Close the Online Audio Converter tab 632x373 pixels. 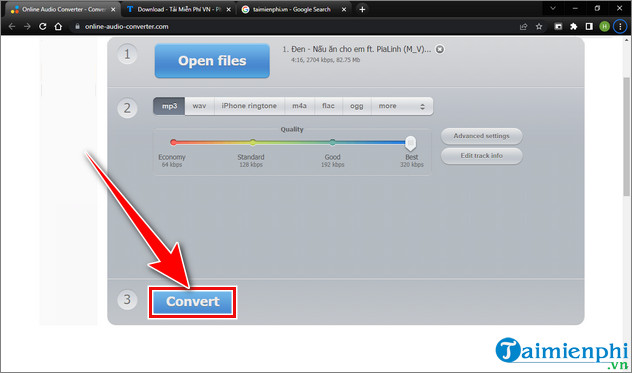tap(113, 9)
